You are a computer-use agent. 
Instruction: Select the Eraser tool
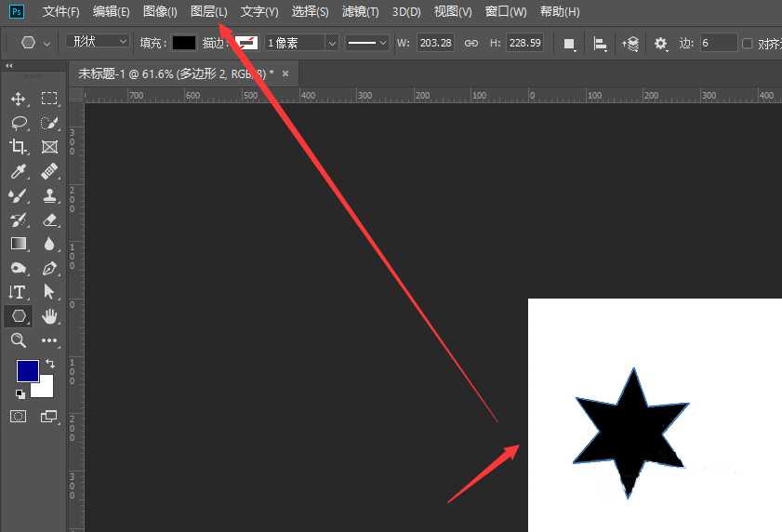[x=49, y=219]
